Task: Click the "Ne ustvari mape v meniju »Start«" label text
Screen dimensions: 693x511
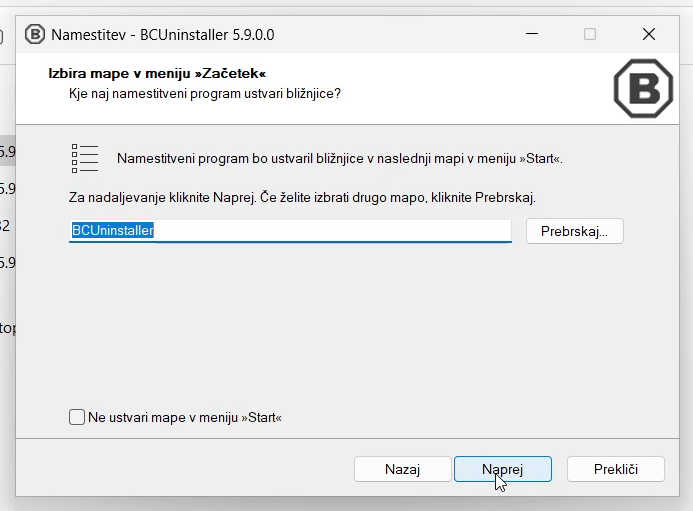Action: [185, 417]
